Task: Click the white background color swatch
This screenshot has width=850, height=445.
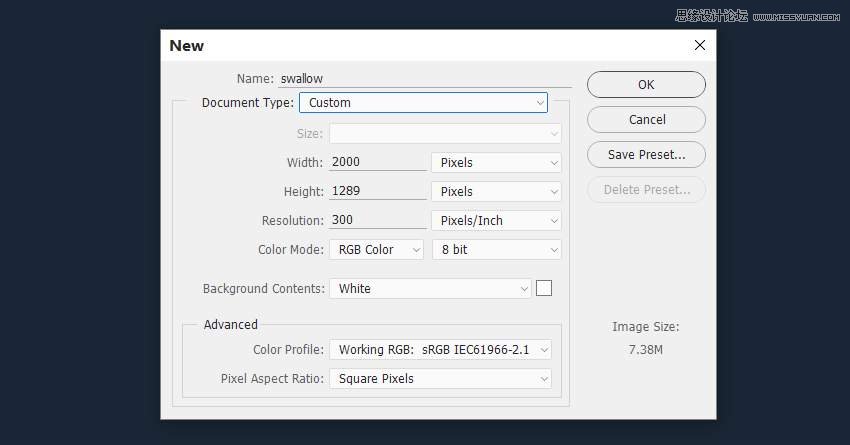Action: [544, 288]
